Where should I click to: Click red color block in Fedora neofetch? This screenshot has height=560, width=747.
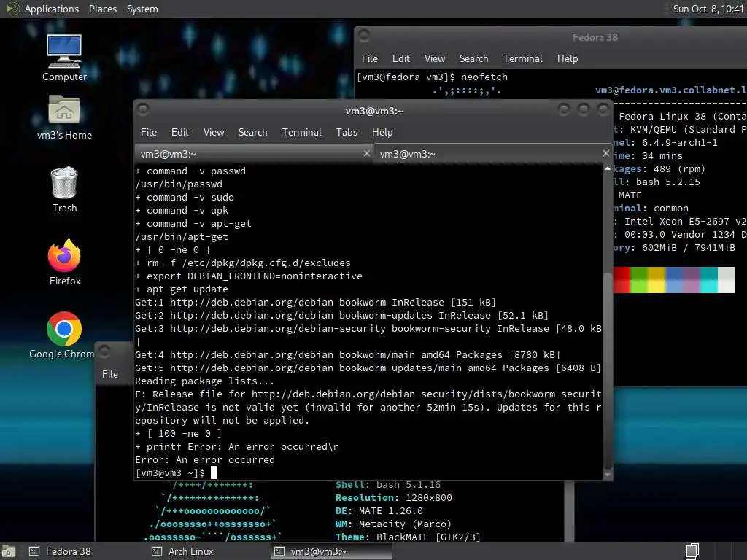[x=622, y=279]
